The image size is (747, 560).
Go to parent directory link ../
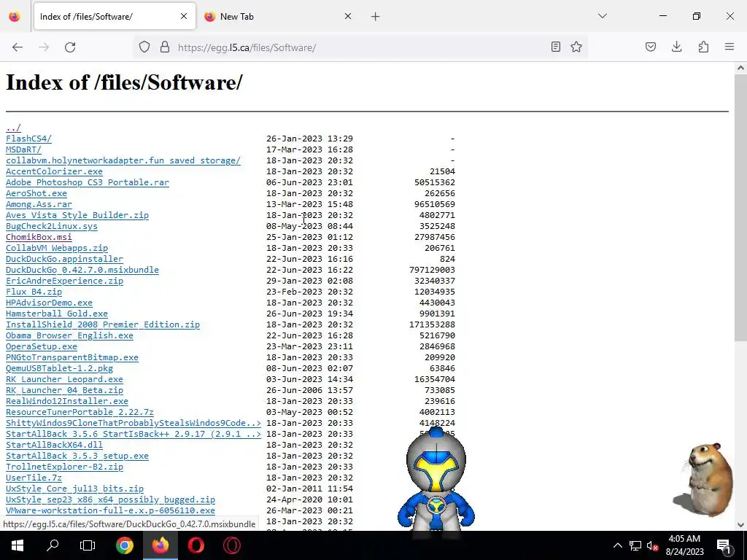13,128
